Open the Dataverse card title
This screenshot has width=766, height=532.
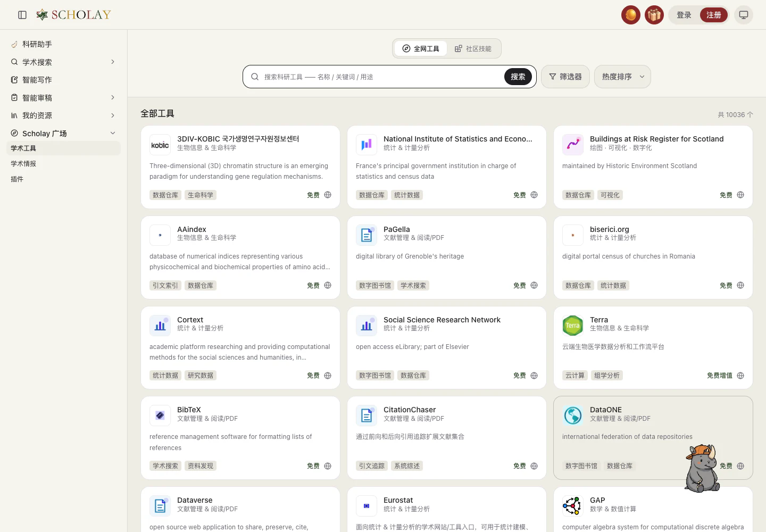tap(195, 500)
